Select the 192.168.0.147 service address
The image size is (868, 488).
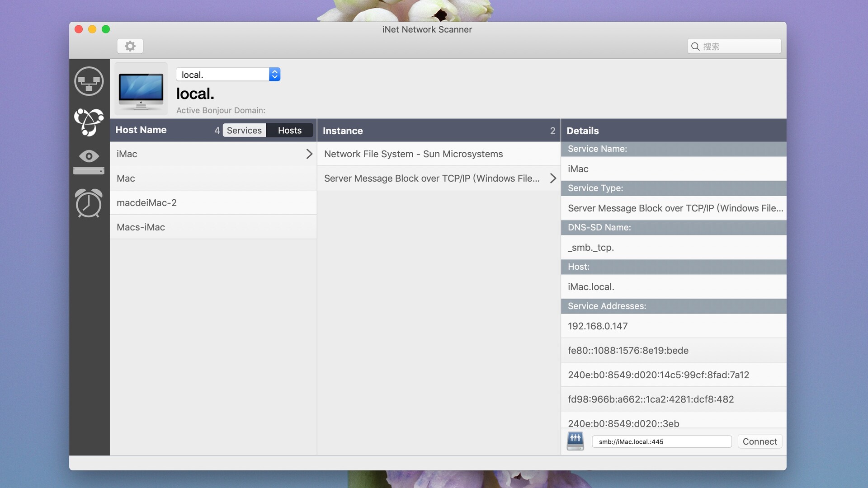pyautogui.click(x=598, y=326)
